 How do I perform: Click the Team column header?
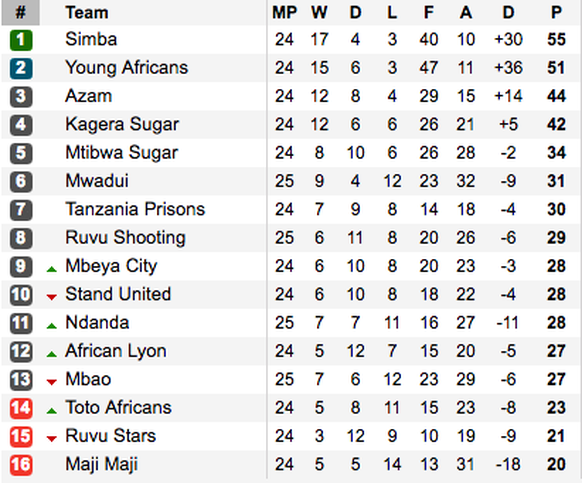coord(87,13)
